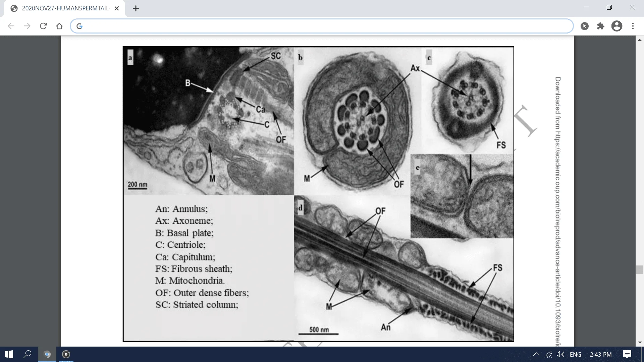Open the Windows Start menu
644x362 pixels.
point(9,354)
